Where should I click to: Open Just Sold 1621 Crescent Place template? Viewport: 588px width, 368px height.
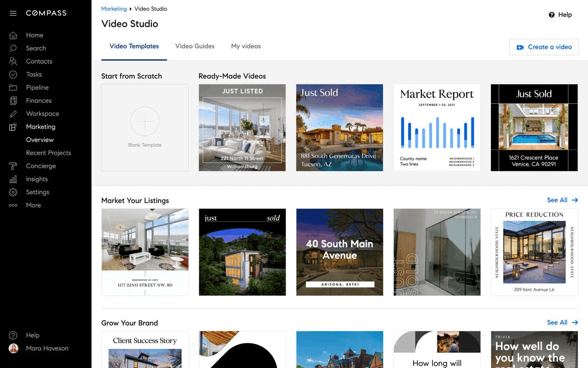(534, 128)
